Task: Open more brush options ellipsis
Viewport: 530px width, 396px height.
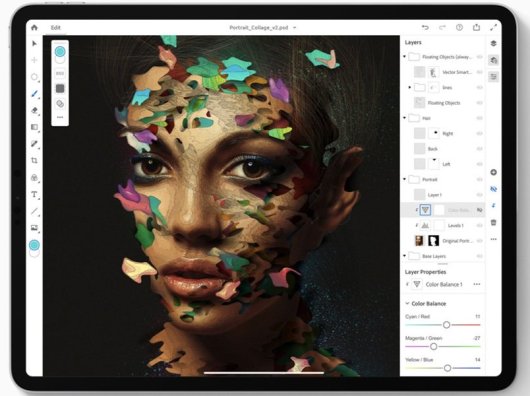Action: [60, 117]
